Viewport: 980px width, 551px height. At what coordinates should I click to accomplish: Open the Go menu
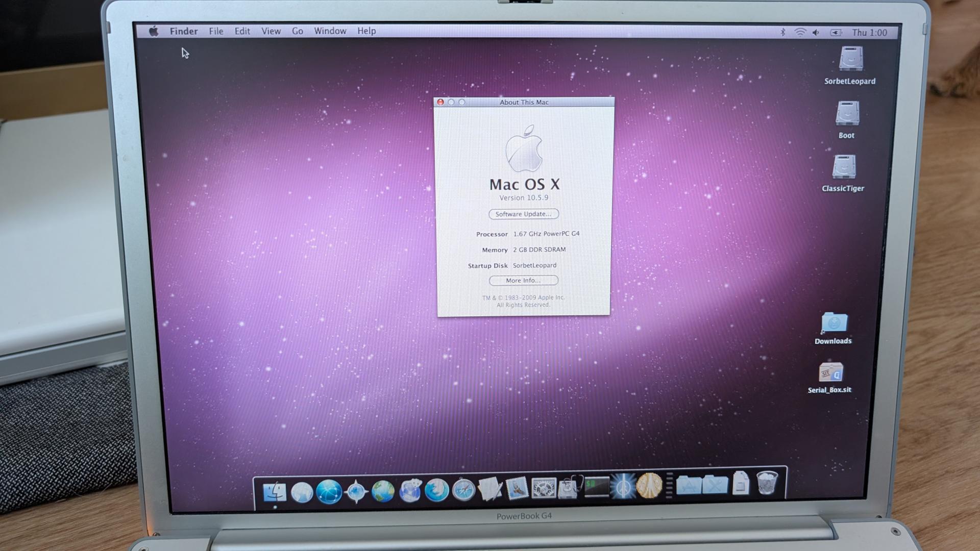tap(298, 31)
